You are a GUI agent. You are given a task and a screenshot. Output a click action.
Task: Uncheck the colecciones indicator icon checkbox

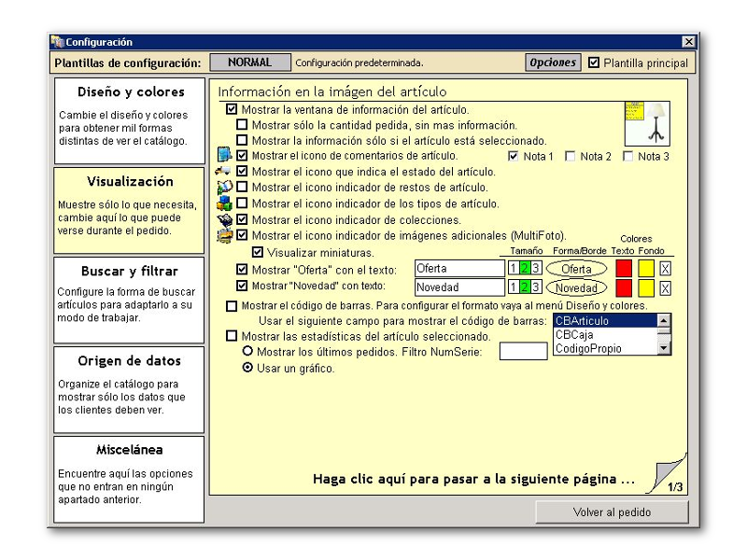pyautogui.click(x=242, y=219)
